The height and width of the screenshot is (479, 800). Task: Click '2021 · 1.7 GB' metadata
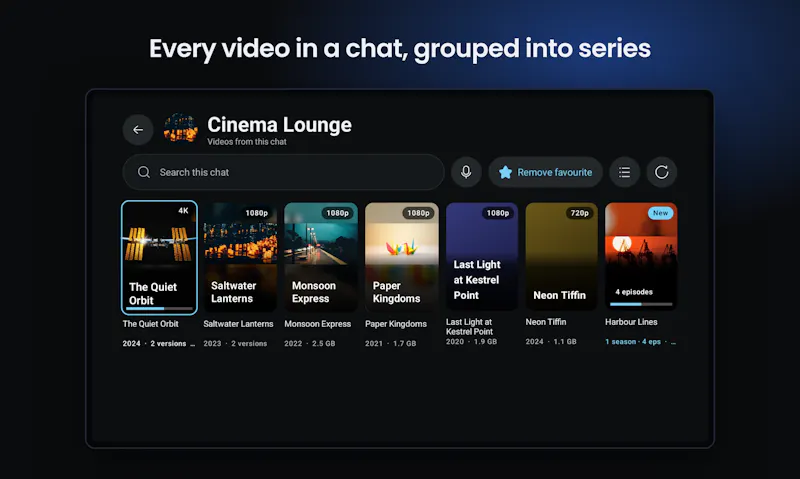(x=390, y=343)
